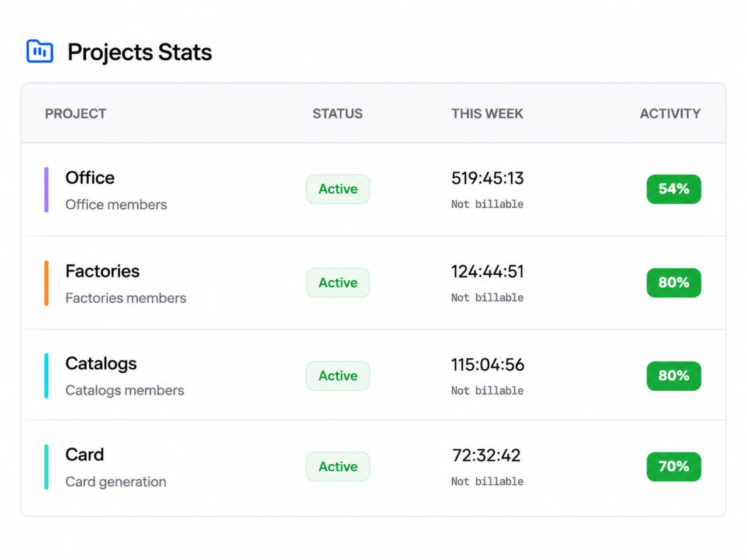Click the Projects Stats heading title
Image resolution: width=747 pixels, height=560 pixels.
pos(139,52)
